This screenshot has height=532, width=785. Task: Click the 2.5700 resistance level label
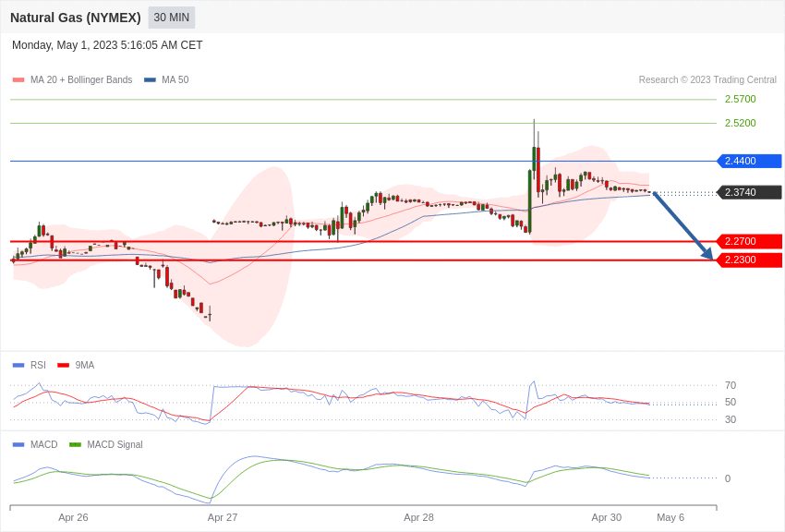741,99
